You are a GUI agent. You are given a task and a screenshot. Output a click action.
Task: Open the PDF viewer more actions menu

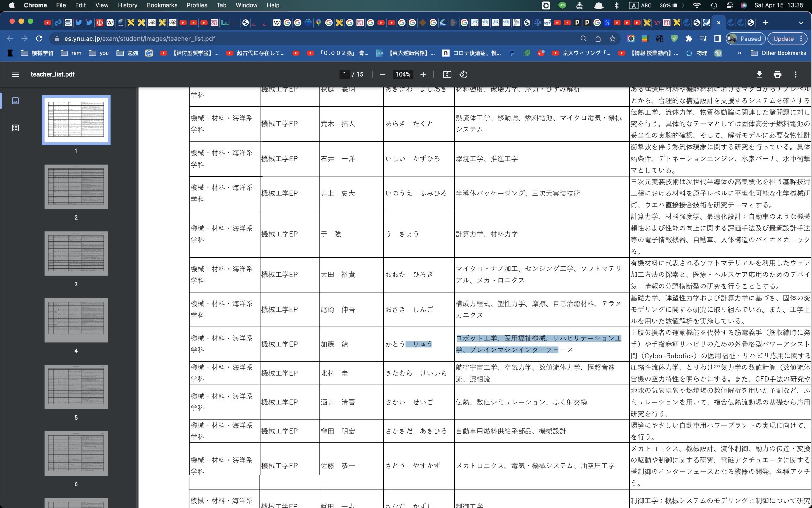point(796,74)
